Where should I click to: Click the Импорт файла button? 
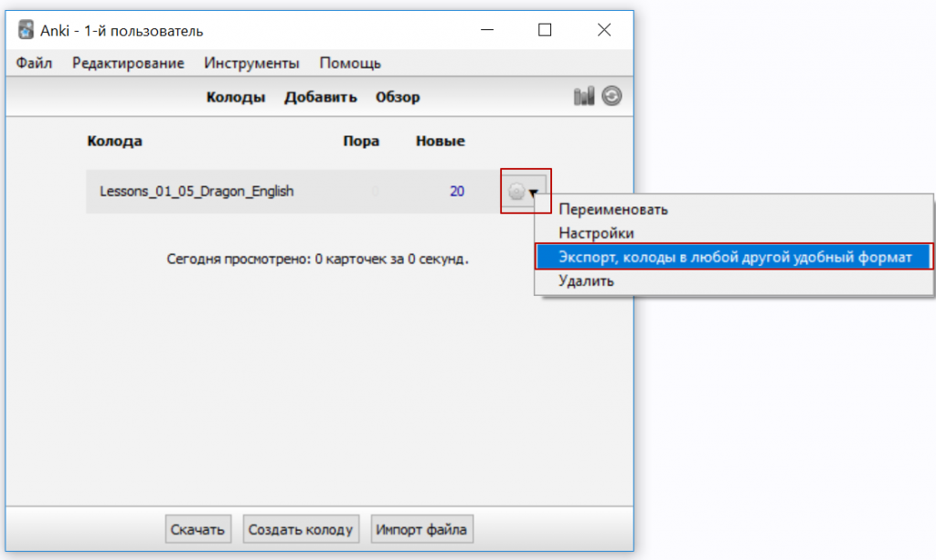(422, 530)
